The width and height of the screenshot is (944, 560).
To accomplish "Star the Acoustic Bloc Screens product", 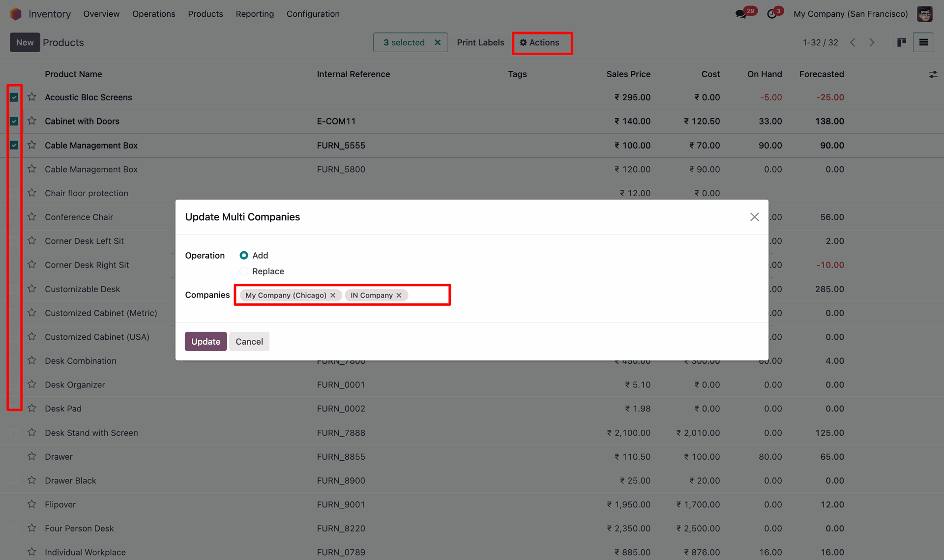I will [32, 97].
